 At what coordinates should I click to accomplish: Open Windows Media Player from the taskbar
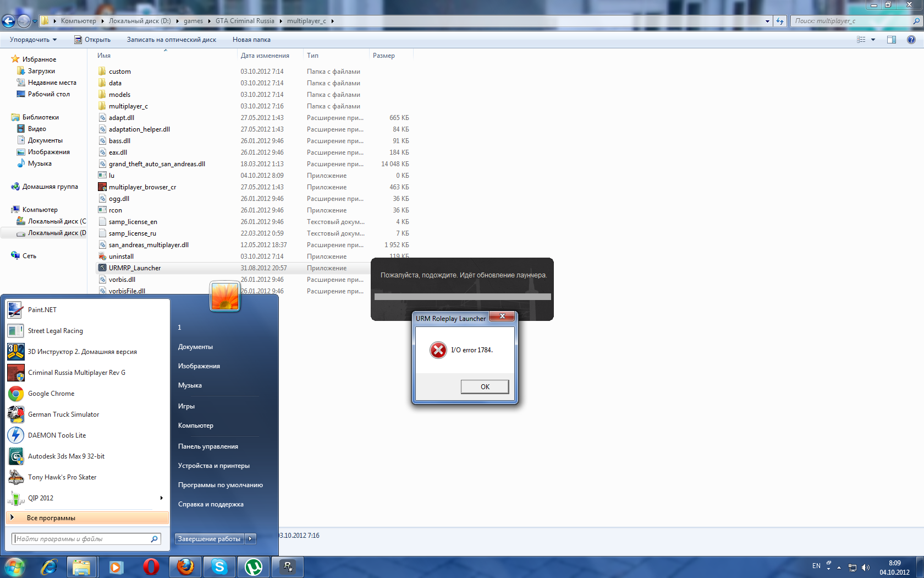pos(116,567)
